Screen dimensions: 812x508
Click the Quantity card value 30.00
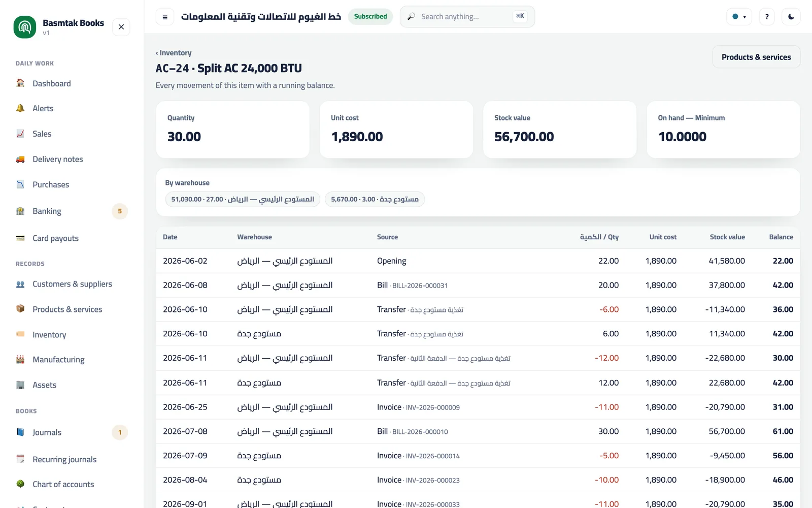(x=184, y=137)
